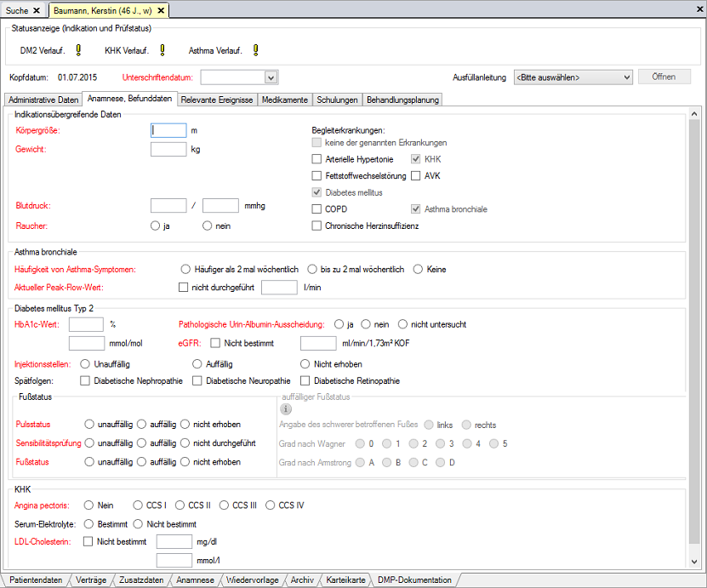Click the eGFR value input field

point(318,343)
